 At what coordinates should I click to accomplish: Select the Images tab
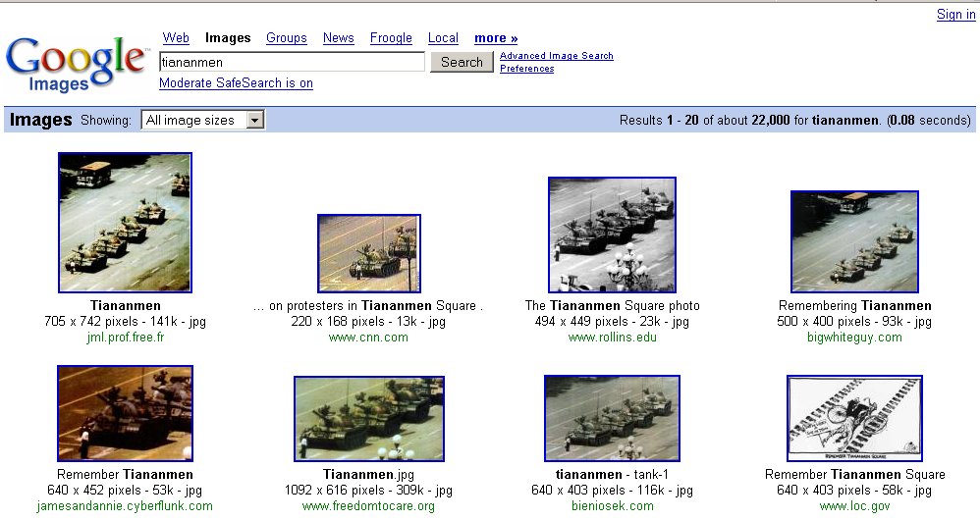(228, 38)
